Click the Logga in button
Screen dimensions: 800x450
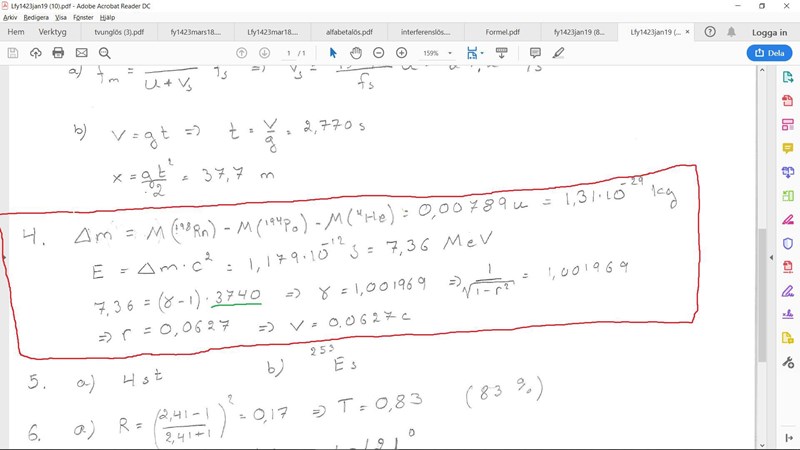point(769,32)
